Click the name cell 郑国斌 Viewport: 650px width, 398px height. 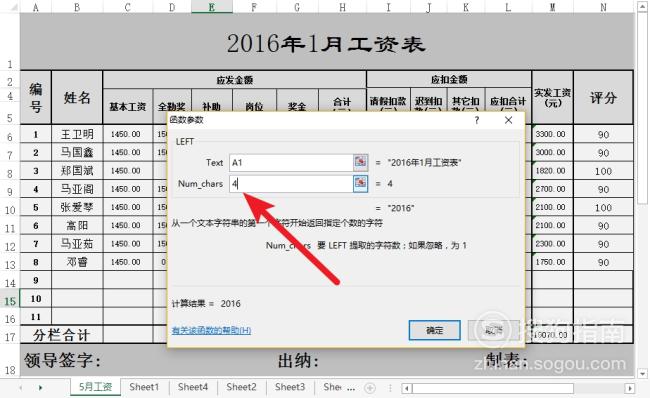[77, 171]
